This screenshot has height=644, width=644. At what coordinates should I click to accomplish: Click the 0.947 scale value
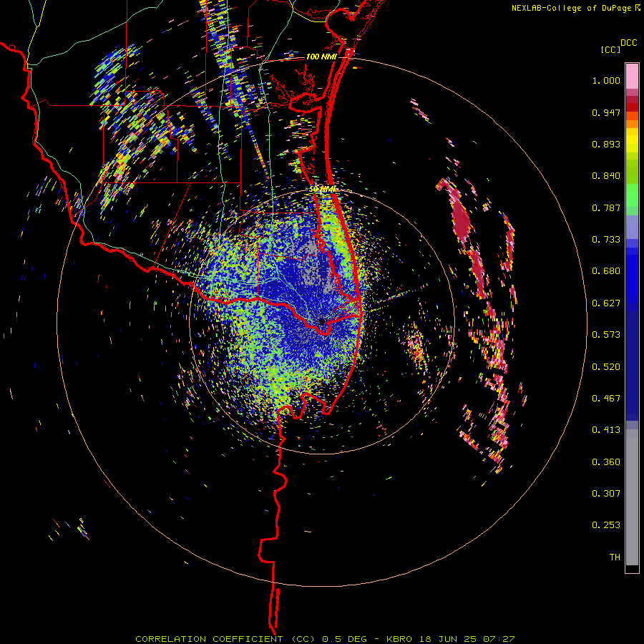click(606, 112)
